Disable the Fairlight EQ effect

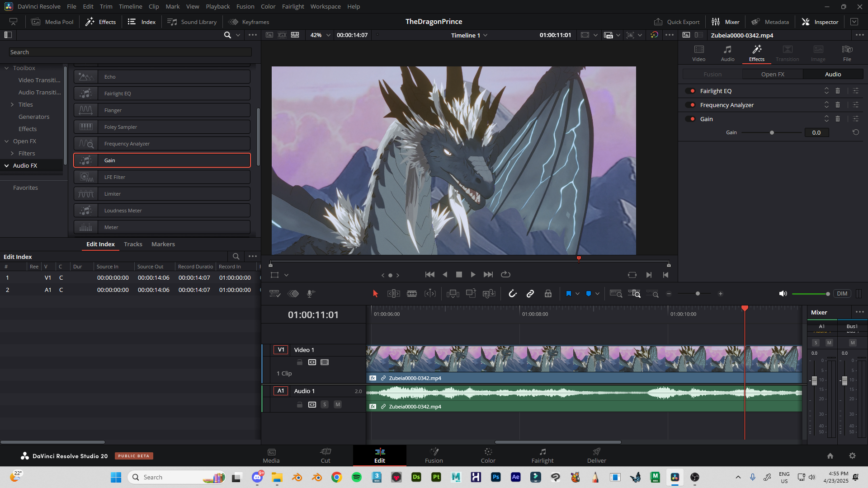(x=690, y=91)
